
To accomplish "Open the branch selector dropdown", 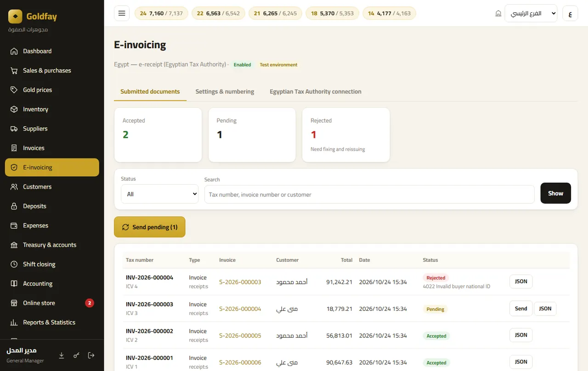I will coord(531,13).
